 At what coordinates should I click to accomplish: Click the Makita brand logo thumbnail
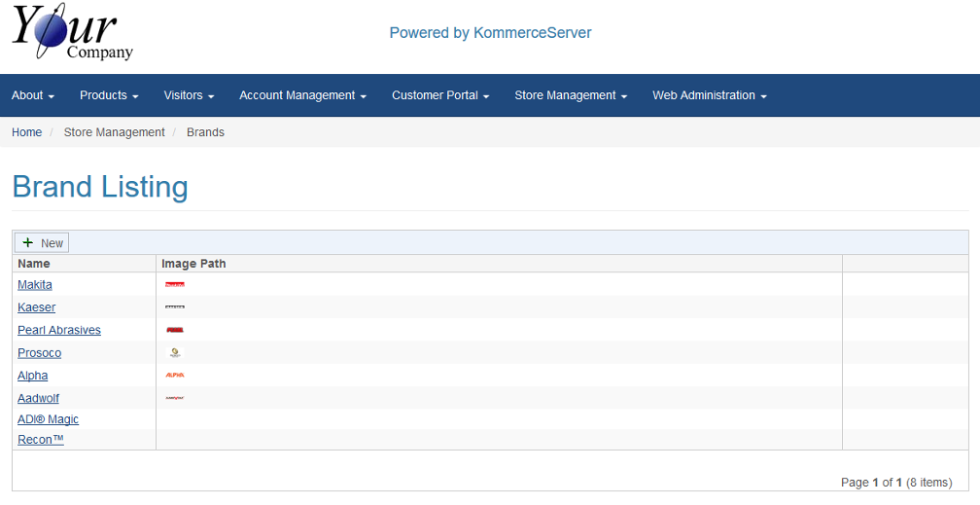(175, 285)
